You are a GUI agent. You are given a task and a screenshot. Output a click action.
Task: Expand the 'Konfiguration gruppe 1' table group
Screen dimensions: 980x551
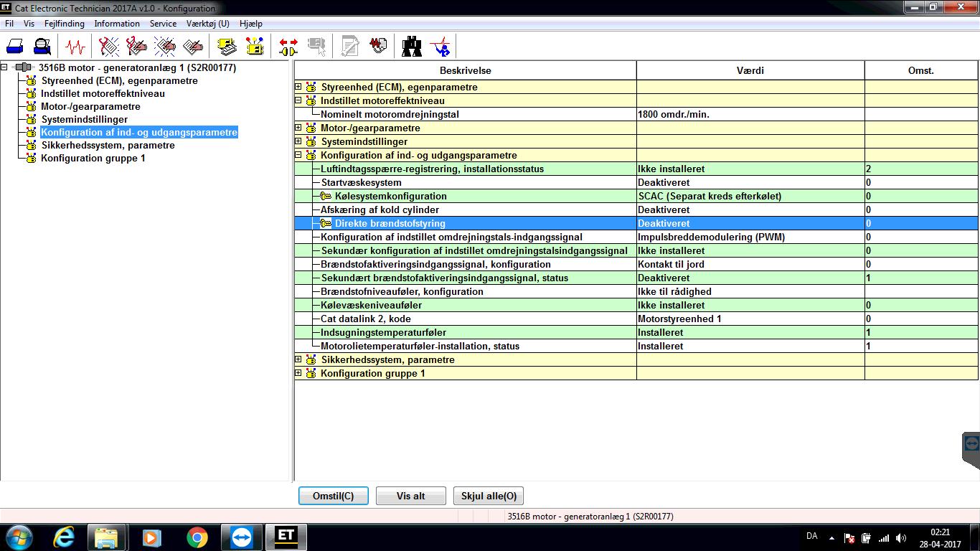[x=298, y=373]
